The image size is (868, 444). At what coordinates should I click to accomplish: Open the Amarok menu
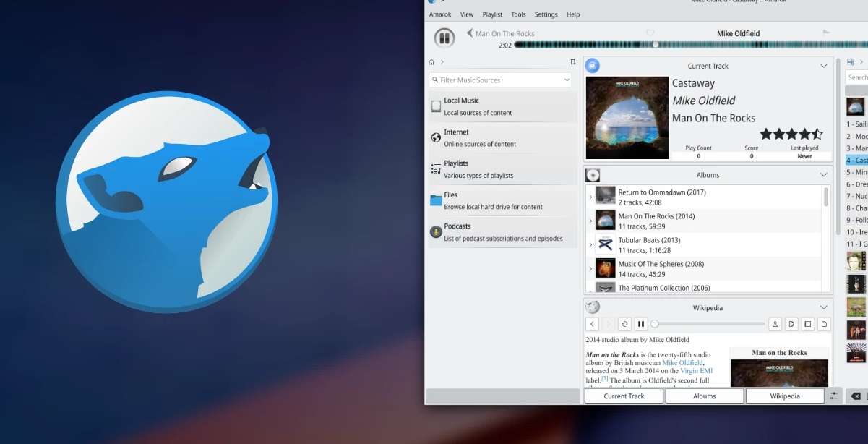click(x=440, y=14)
